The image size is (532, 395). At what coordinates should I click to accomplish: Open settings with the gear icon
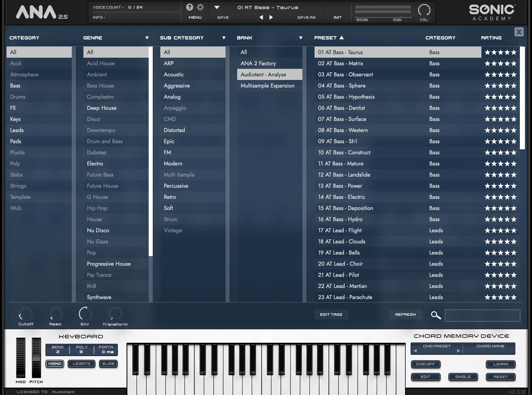[x=200, y=7]
